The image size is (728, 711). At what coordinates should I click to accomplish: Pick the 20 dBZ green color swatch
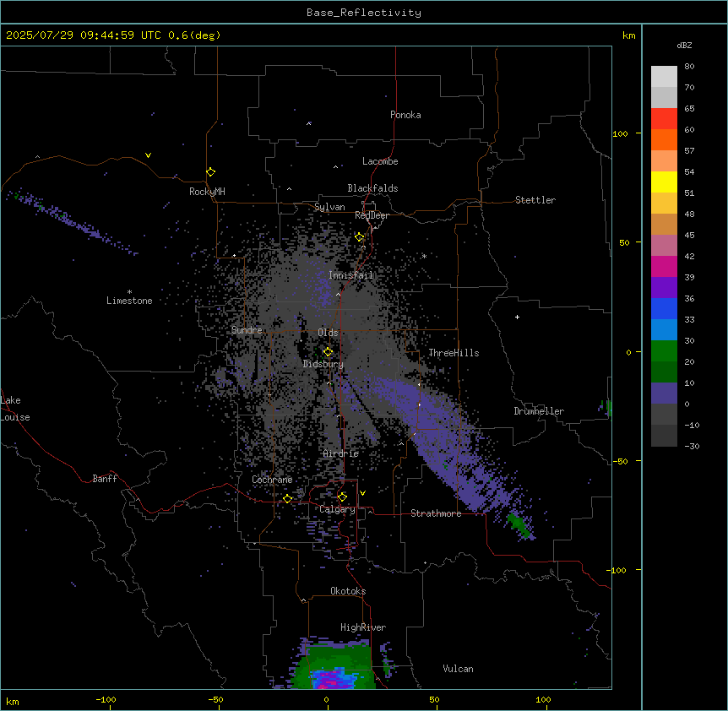[664, 351]
